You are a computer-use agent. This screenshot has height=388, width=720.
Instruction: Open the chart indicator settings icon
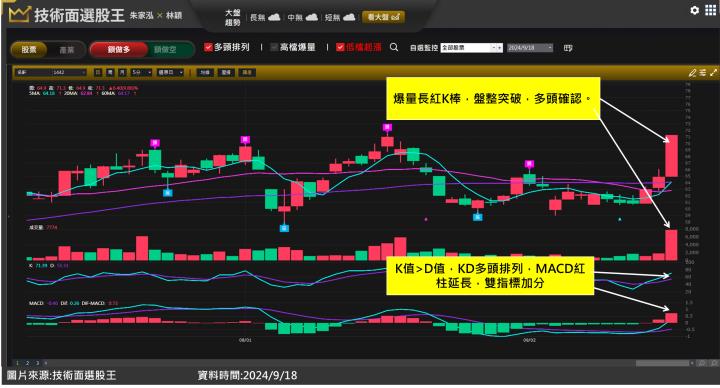pos(703,73)
